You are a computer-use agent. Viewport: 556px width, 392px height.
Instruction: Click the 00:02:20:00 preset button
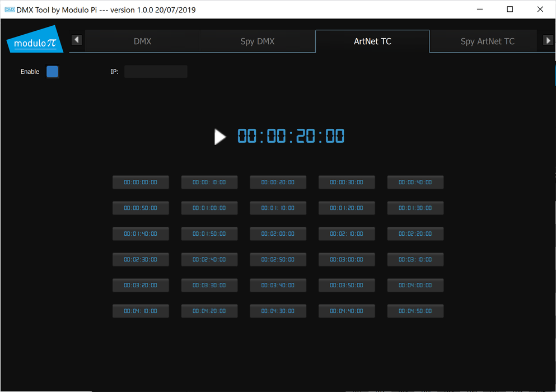(x=415, y=234)
